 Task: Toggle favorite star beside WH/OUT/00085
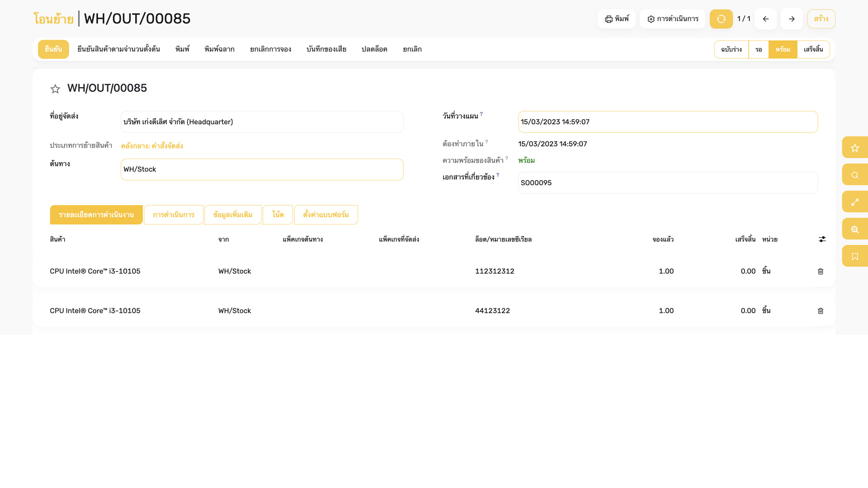[x=55, y=89]
